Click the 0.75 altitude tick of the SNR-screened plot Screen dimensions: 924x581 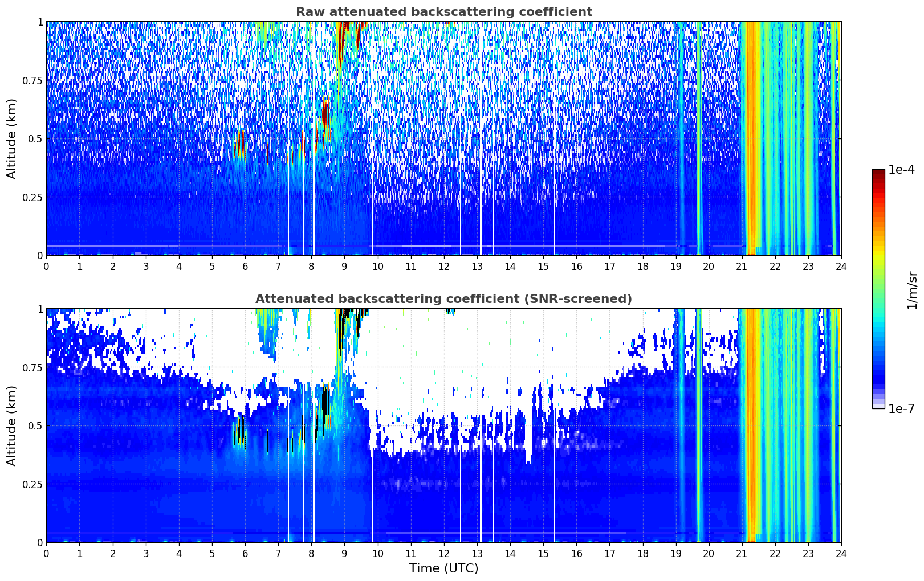click(32, 367)
